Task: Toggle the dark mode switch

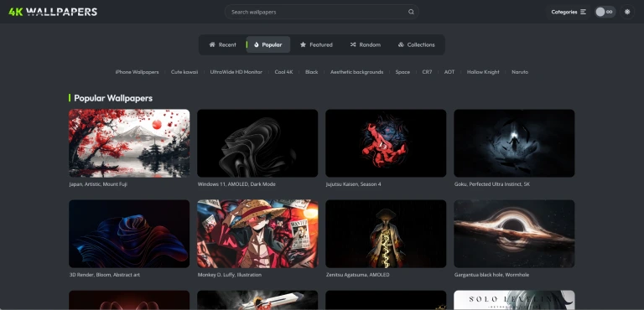Action: (605, 12)
